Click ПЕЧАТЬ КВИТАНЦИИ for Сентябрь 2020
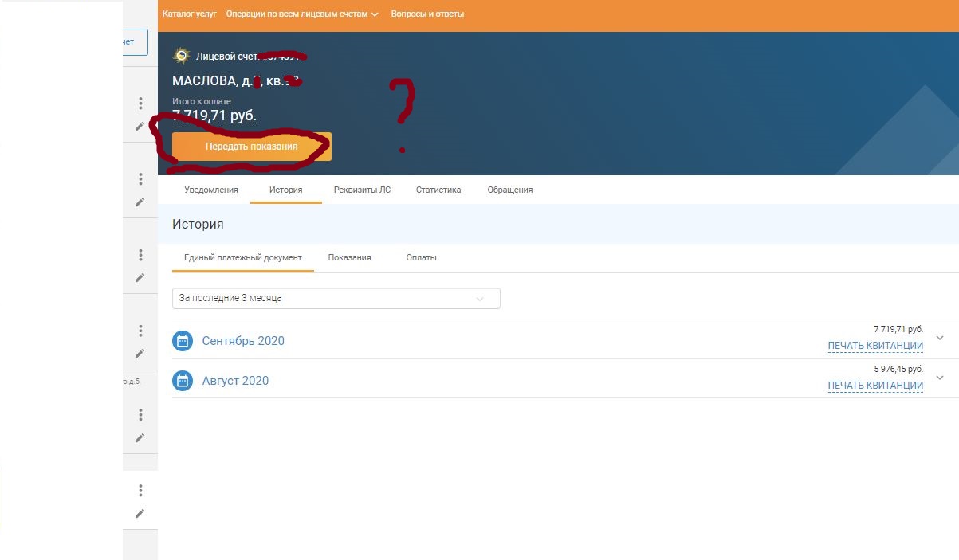 (875, 346)
